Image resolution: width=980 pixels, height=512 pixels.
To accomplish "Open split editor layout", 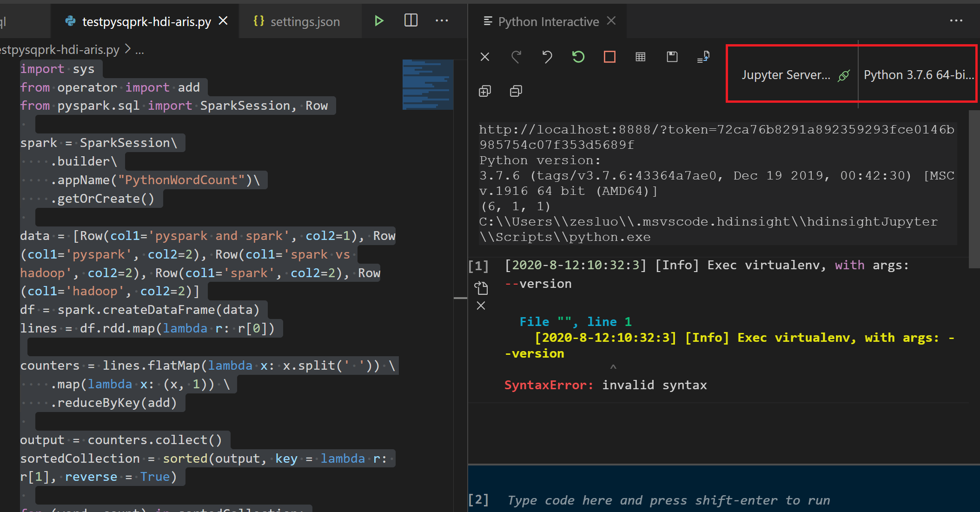I will [x=411, y=20].
